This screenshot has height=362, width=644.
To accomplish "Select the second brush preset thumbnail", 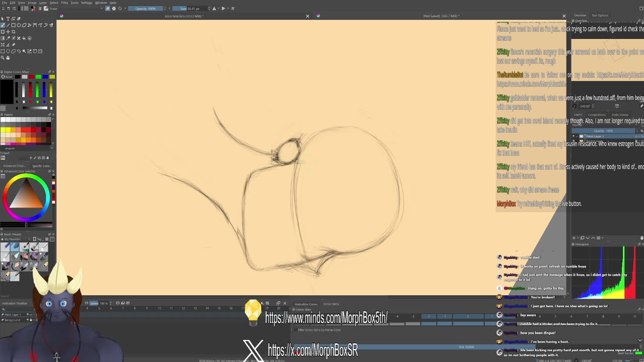I will pyautogui.click(x=15, y=247).
